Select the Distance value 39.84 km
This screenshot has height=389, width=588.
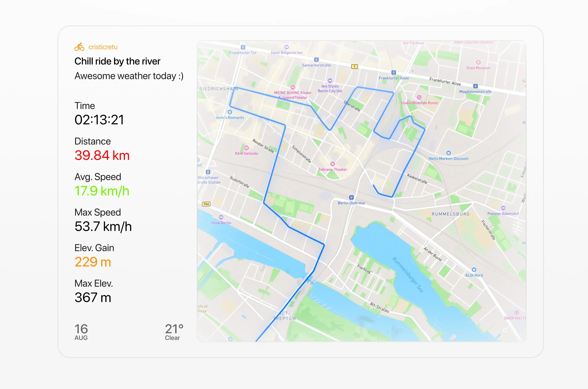tap(102, 156)
